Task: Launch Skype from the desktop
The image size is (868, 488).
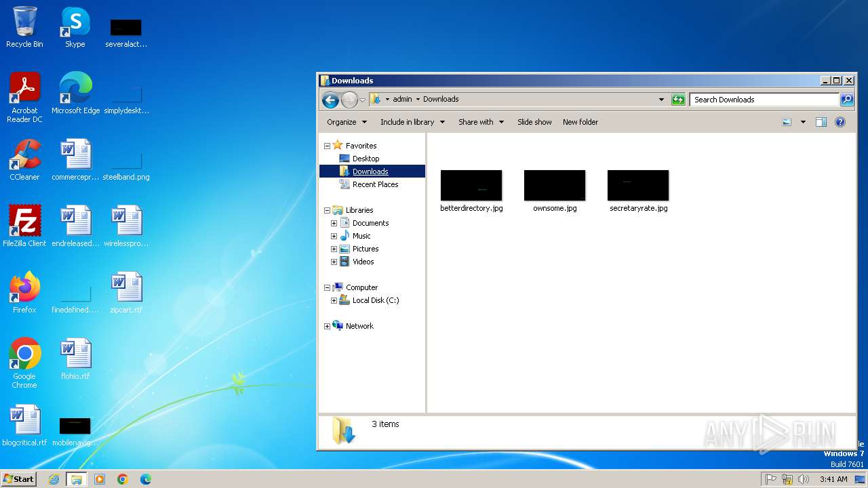Action: 75,27
